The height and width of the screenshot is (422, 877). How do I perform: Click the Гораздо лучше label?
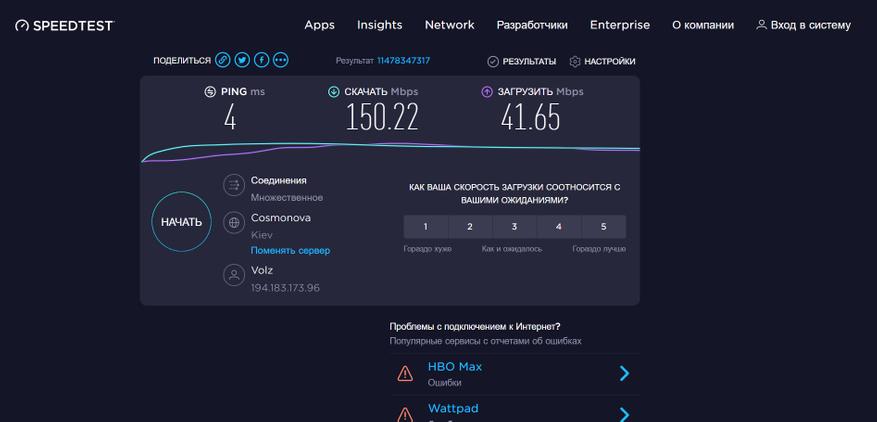pos(599,249)
